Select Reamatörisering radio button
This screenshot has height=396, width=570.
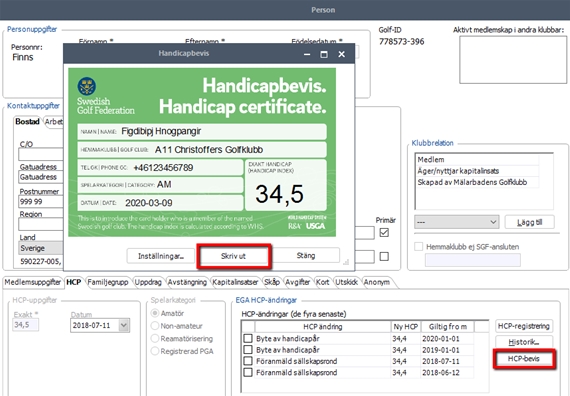tap(155, 339)
